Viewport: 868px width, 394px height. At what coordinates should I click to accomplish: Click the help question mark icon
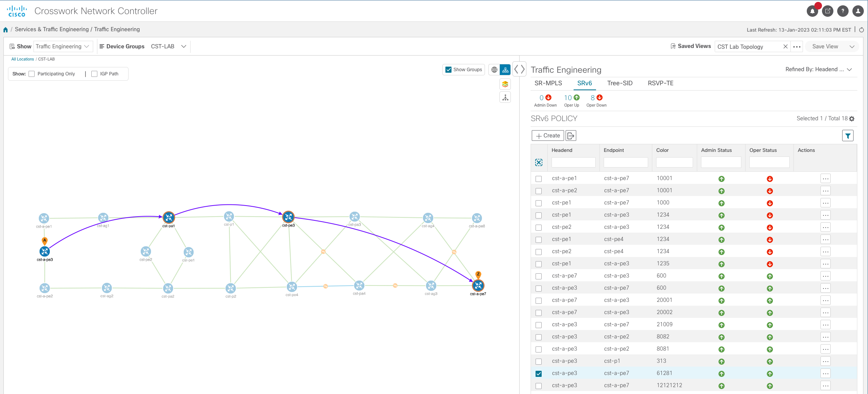pyautogui.click(x=843, y=11)
